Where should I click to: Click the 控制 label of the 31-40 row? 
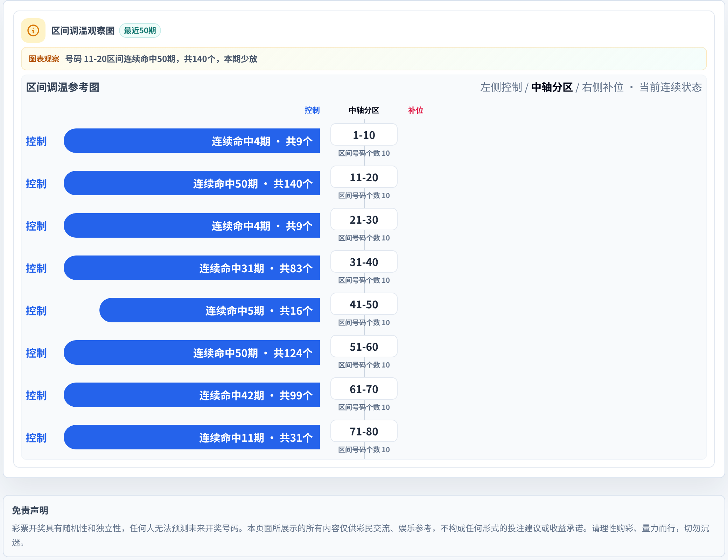coord(36,268)
